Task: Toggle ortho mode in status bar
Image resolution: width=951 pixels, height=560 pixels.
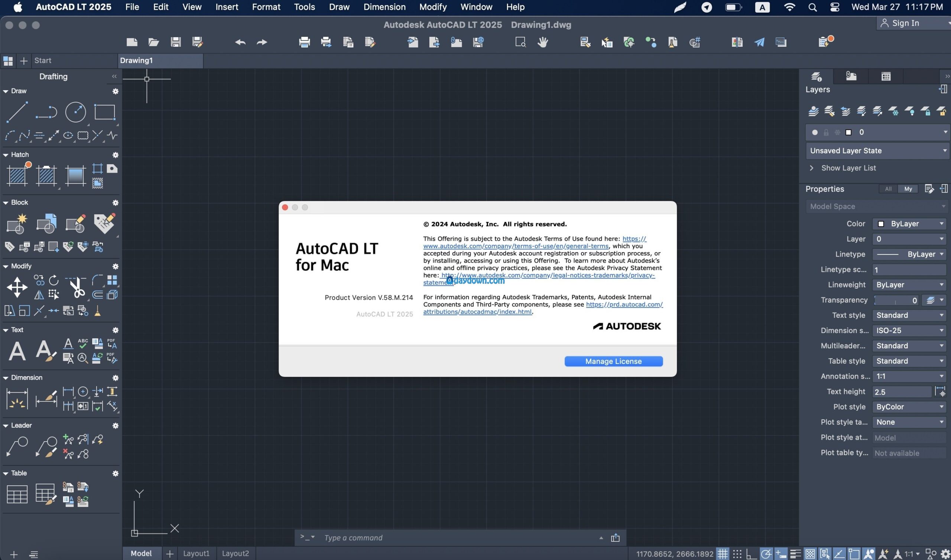Action: 752,554
